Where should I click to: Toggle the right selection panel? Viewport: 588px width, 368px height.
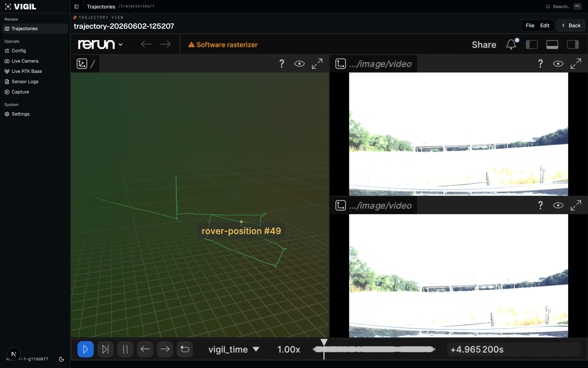coord(573,45)
